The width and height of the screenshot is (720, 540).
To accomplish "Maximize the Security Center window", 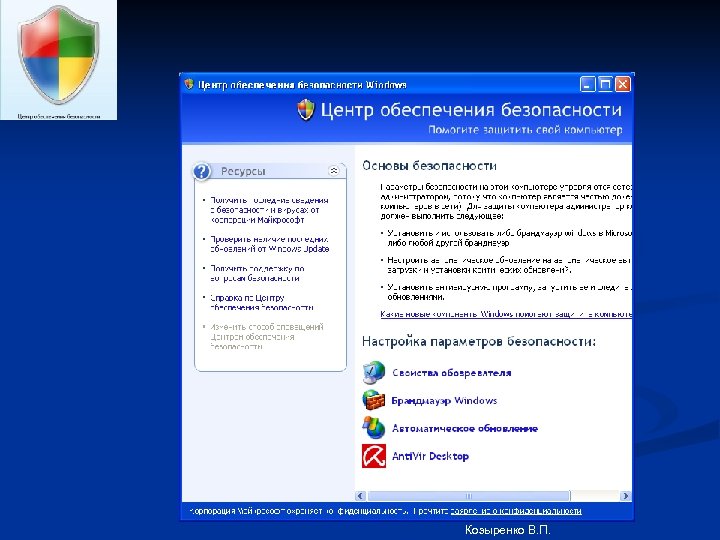I will tap(605, 84).
